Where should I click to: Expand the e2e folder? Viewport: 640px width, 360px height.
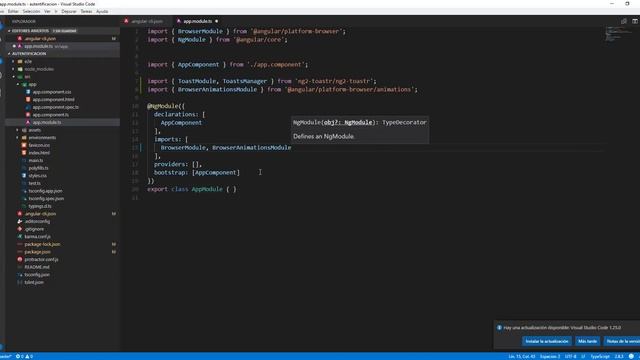28,61
